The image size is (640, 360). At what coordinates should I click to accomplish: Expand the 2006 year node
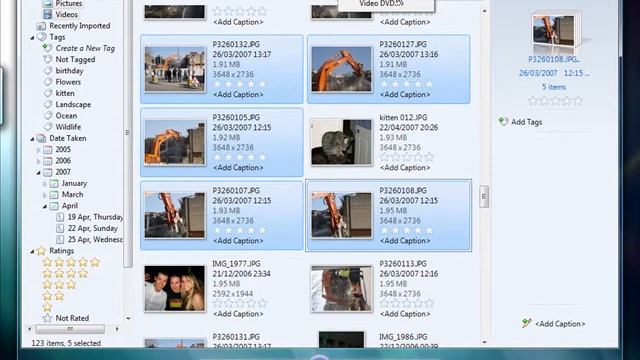click(38, 161)
